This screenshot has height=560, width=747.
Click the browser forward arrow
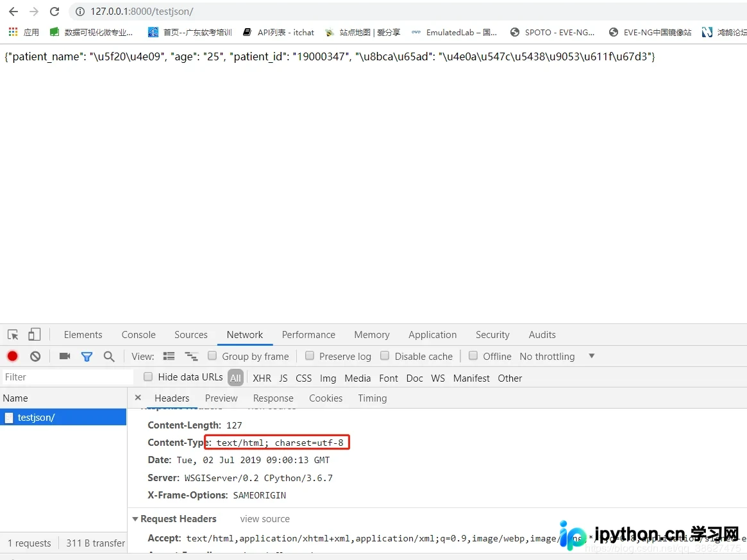(x=34, y=12)
